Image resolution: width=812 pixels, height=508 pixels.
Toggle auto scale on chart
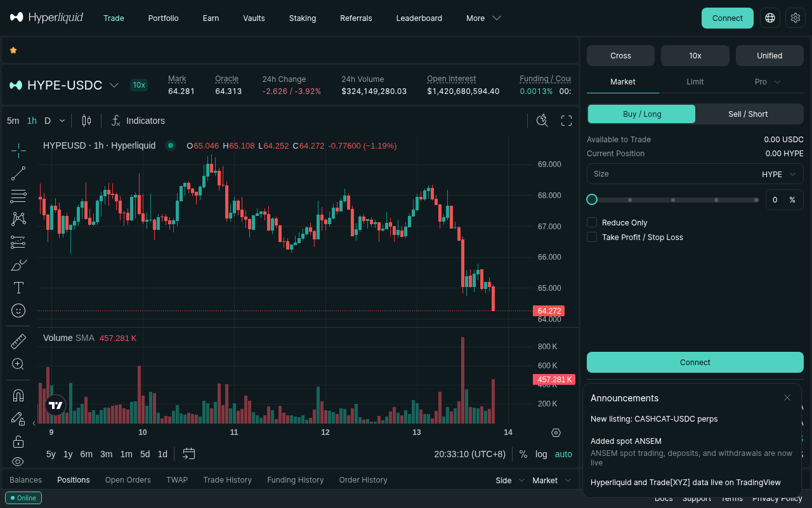click(563, 454)
